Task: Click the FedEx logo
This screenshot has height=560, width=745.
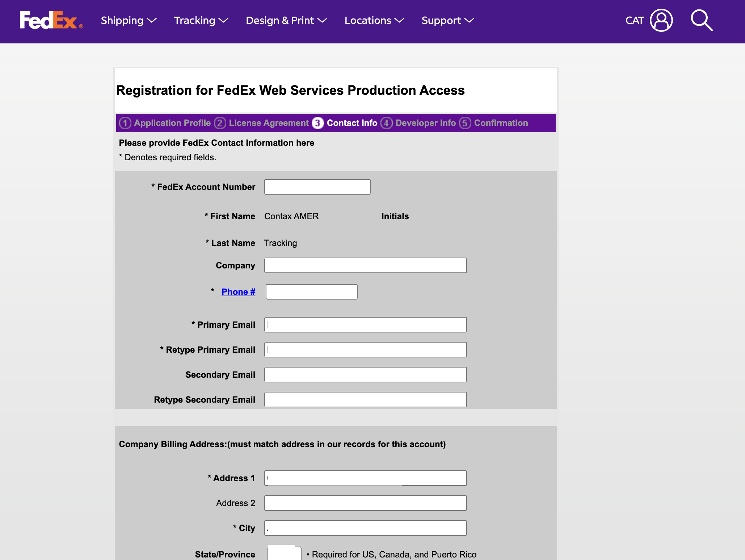Action: tap(51, 20)
